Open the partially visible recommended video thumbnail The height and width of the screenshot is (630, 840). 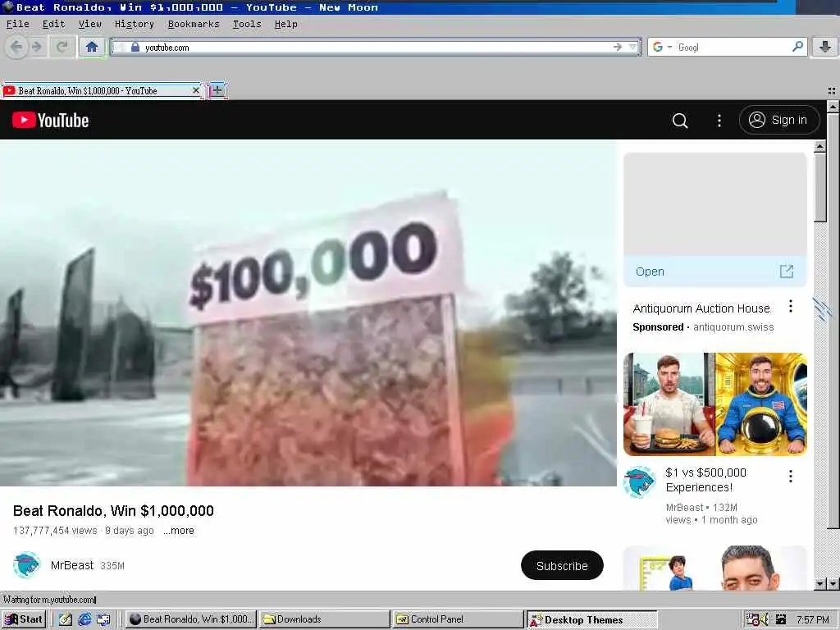pyautogui.click(x=715, y=568)
